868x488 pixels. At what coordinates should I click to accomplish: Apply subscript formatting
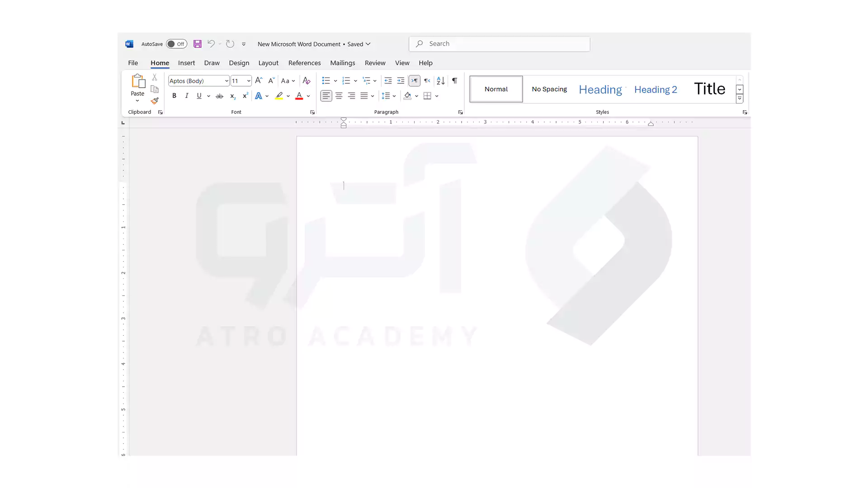[x=233, y=96]
